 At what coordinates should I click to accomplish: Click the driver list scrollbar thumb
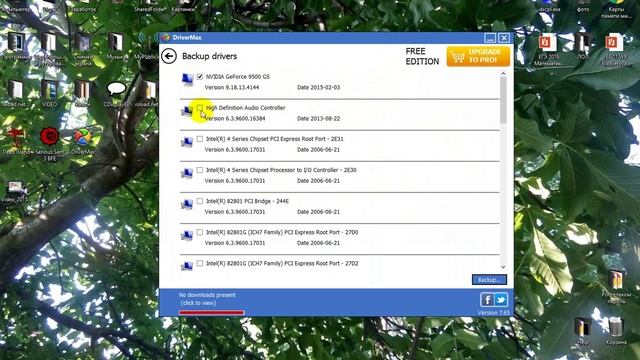coord(503,100)
